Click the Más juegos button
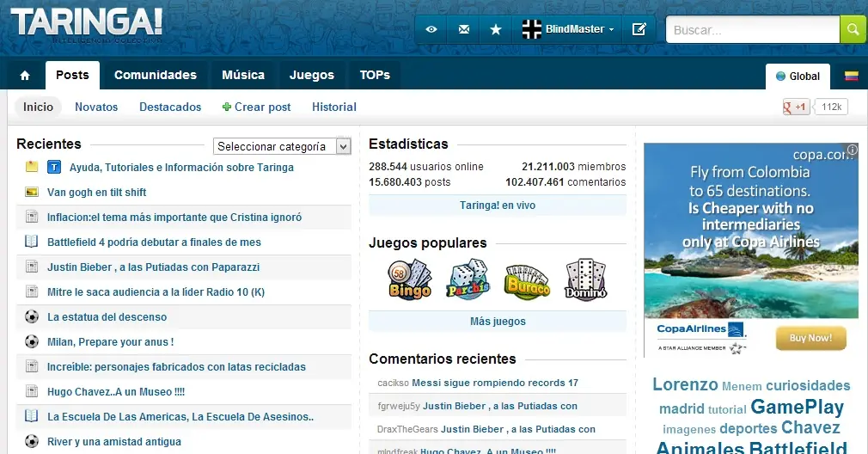The image size is (868, 454). [x=498, y=321]
